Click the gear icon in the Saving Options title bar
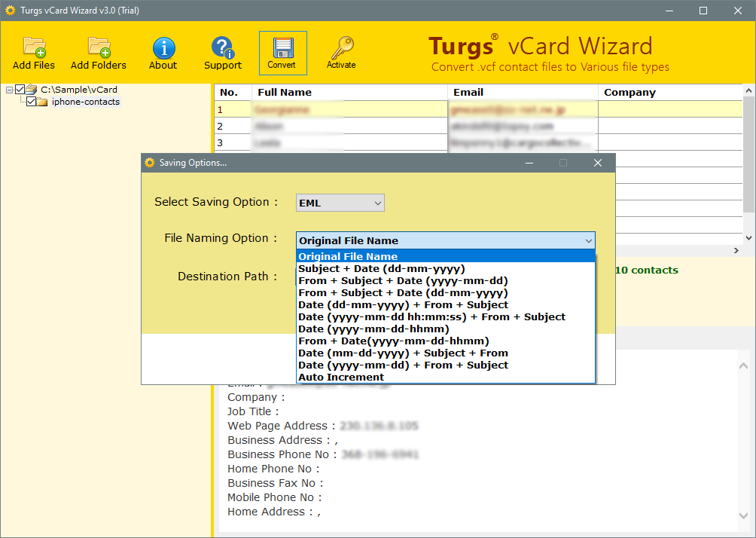 point(150,163)
